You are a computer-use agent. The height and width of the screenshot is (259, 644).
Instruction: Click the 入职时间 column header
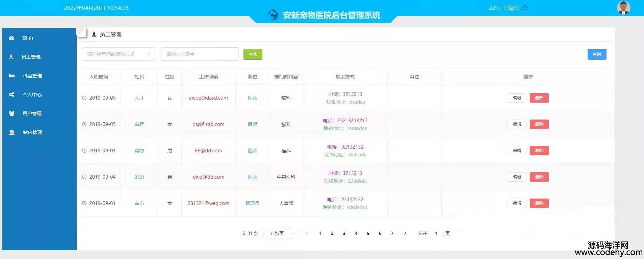click(99, 77)
